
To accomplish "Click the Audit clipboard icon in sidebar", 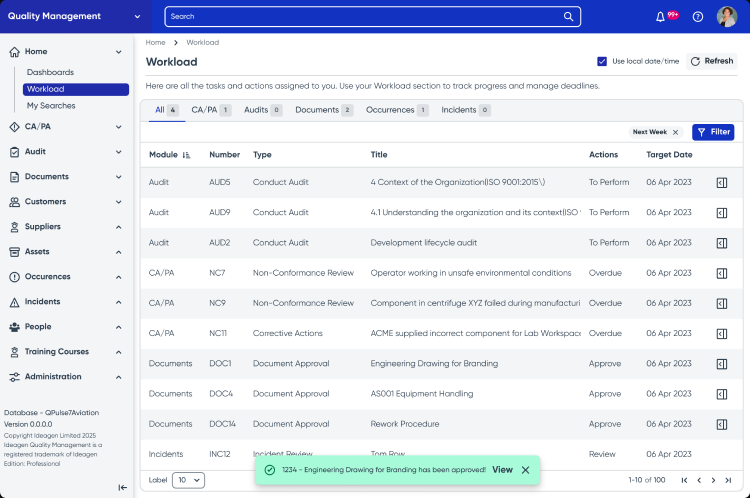I will pyautogui.click(x=14, y=152).
